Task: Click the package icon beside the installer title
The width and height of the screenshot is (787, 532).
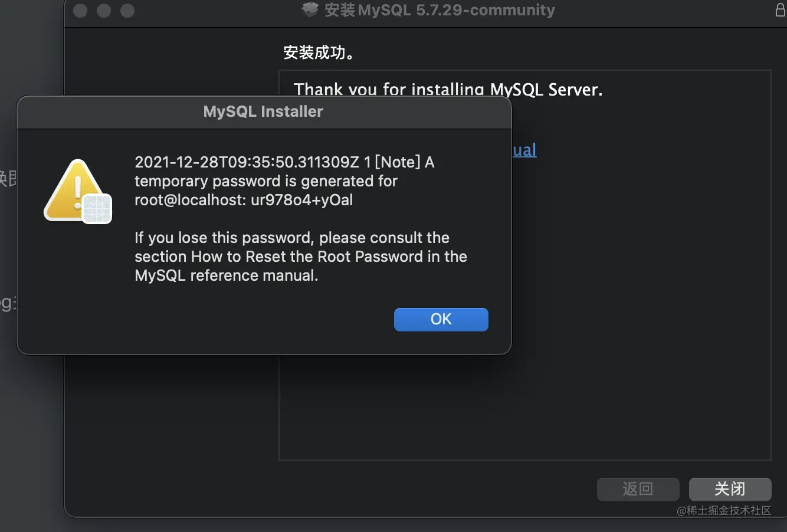Action: click(x=310, y=10)
